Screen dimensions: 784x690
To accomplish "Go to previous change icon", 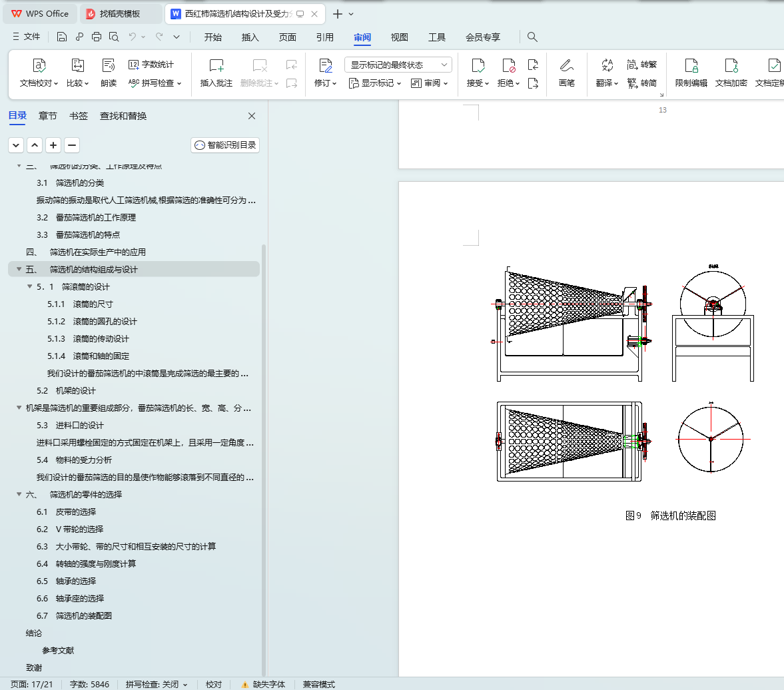I will [533, 65].
